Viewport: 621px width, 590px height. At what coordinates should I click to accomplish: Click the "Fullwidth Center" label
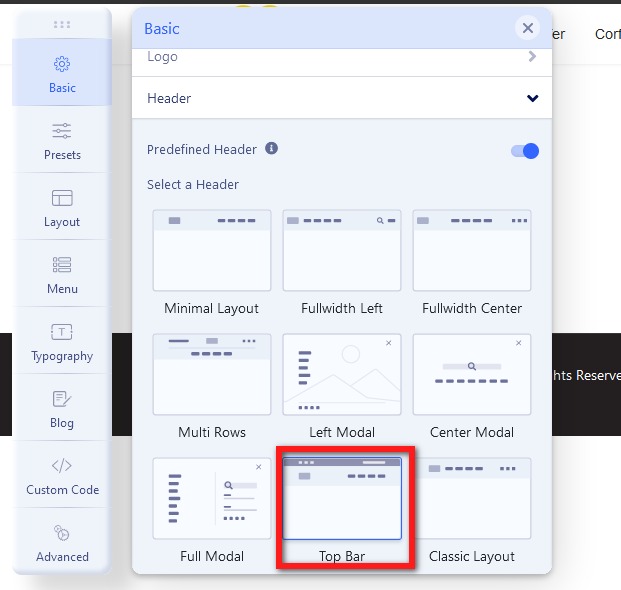coord(472,308)
